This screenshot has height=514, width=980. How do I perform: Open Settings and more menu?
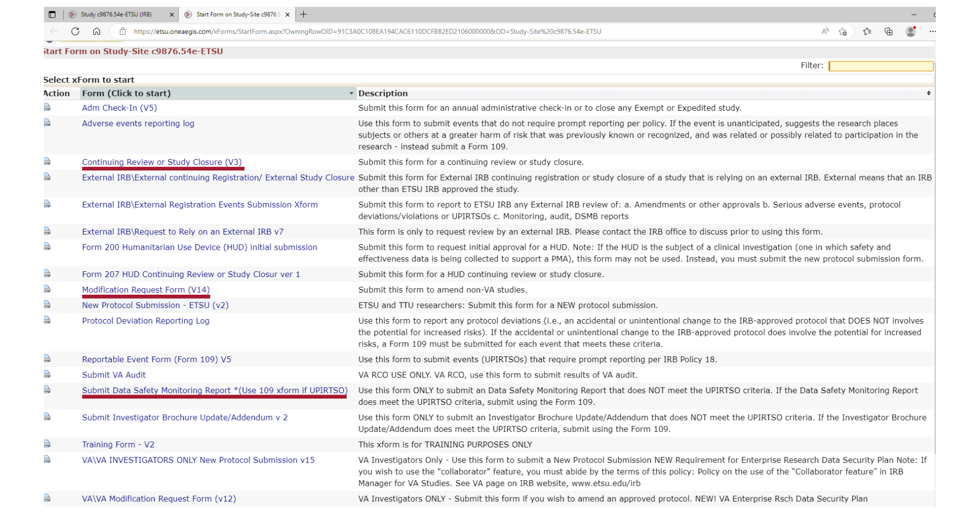[x=932, y=31]
